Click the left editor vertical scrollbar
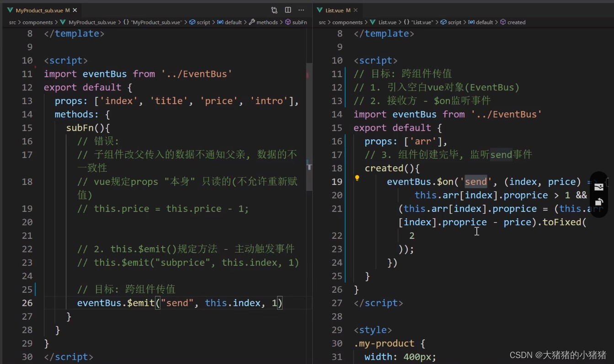Image resolution: width=614 pixels, height=364 pixels. pyautogui.click(x=310, y=128)
